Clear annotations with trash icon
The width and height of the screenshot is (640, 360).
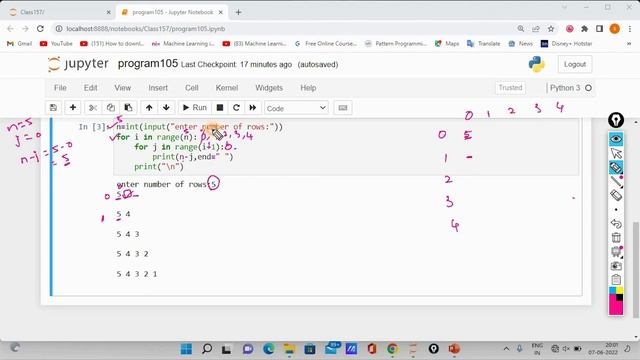616,238
